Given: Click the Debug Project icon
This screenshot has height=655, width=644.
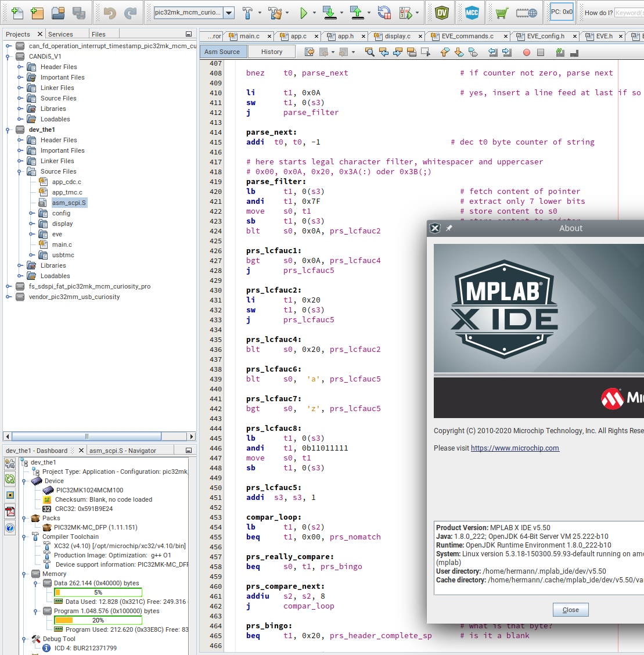Looking at the screenshot, I should point(405,13).
